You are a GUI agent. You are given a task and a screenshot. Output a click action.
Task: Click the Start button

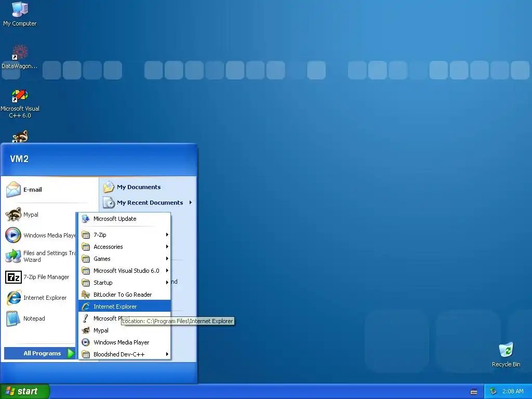click(x=25, y=391)
